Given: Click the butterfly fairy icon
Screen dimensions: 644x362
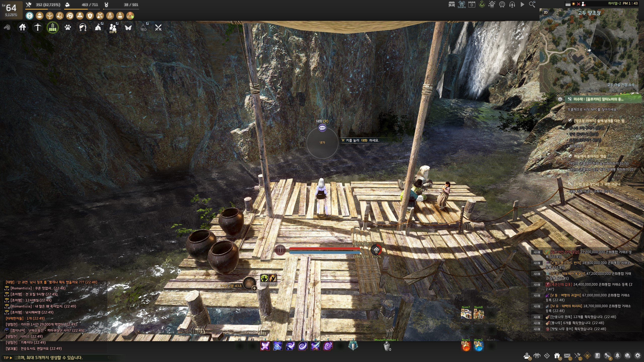Looking at the screenshot, I should 128,27.
